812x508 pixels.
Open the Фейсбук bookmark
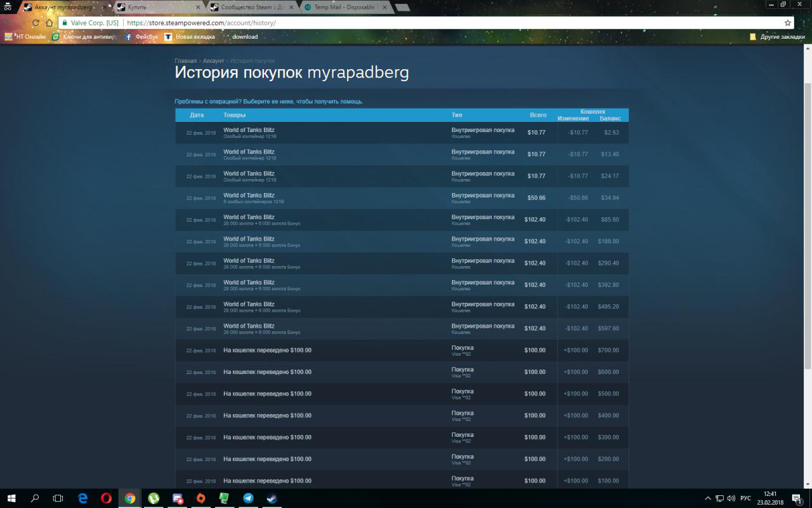[x=142, y=37]
